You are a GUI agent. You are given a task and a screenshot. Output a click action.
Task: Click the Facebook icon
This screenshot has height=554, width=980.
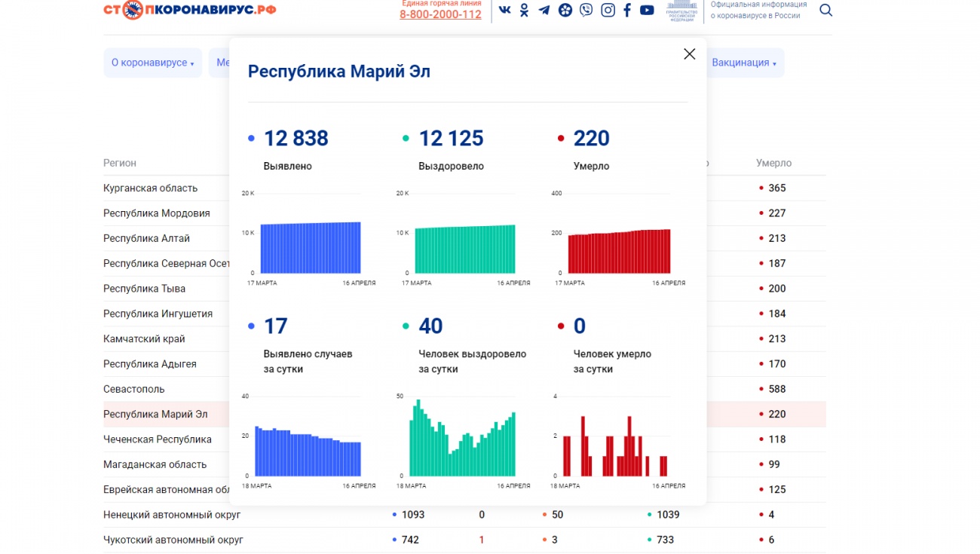click(x=627, y=11)
